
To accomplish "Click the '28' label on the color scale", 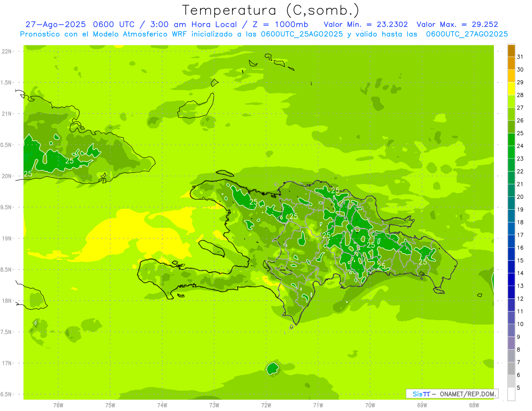I will tap(520, 95).
